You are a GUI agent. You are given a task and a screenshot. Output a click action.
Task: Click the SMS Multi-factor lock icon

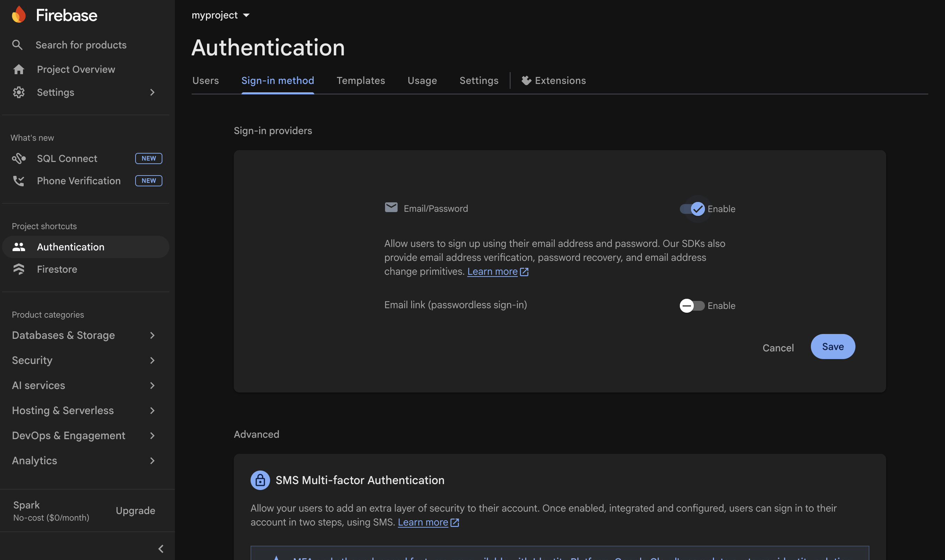[x=260, y=480]
